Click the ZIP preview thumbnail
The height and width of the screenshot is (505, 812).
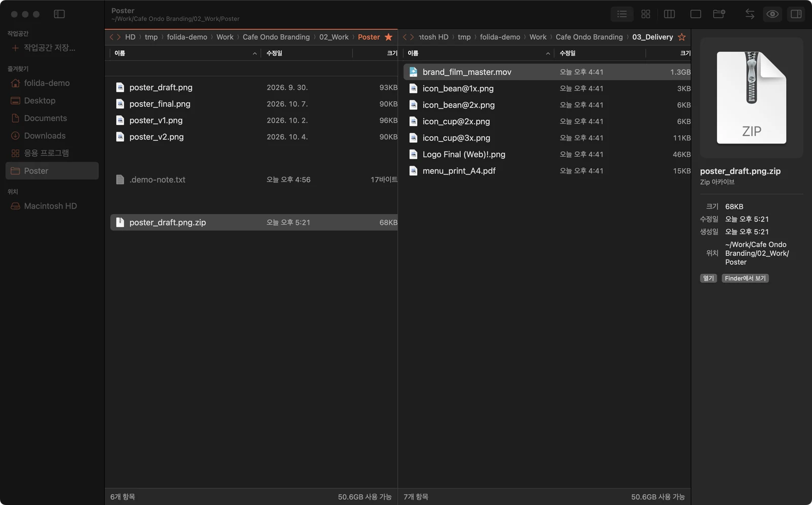(752, 97)
